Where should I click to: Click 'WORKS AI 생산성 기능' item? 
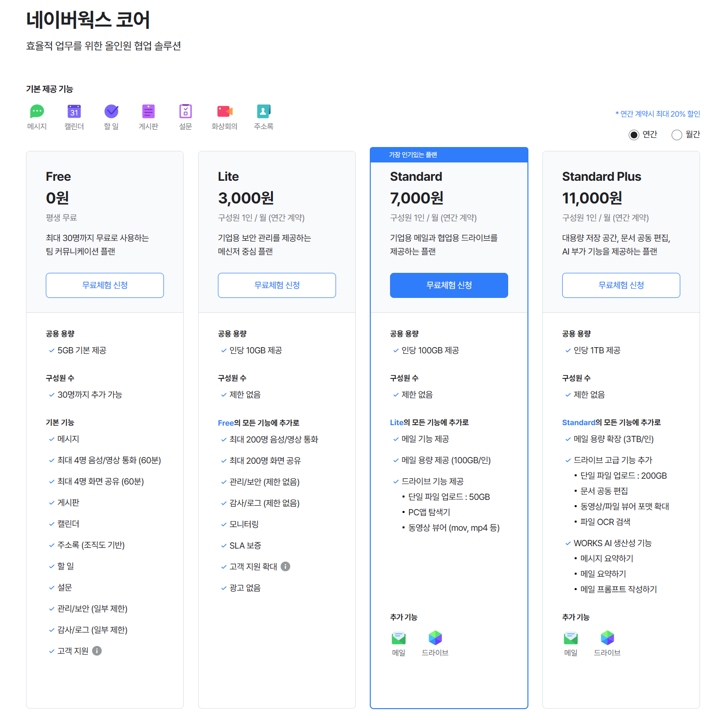(x=613, y=543)
